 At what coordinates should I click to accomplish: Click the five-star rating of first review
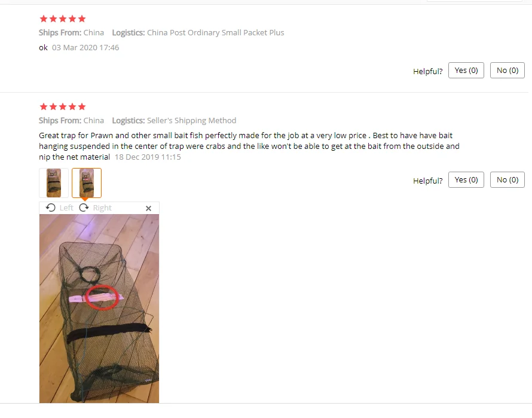pyautogui.click(x=63, y=19)
